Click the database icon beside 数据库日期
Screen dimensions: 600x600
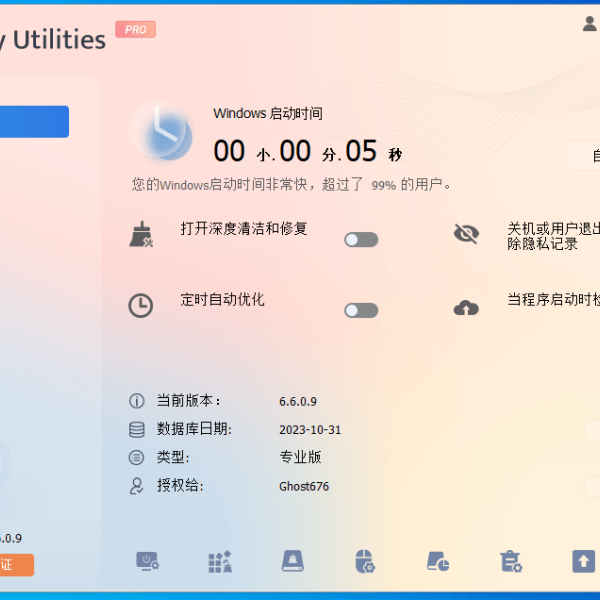point(137,429)
